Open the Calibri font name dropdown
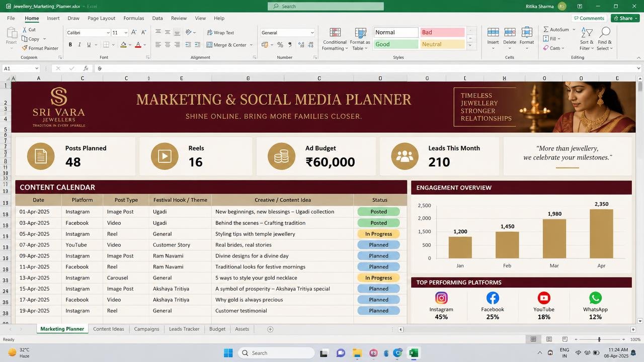The image size is (644, 362). pos(108,33)
